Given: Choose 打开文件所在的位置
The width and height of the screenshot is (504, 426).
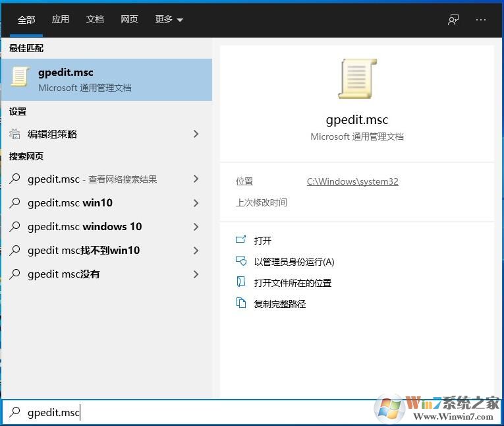Looking at the screenshot, I should pos(293,283).
